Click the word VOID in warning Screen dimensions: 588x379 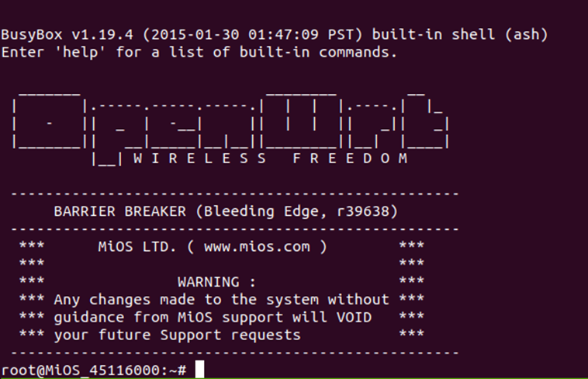click(x=354, y=318)
